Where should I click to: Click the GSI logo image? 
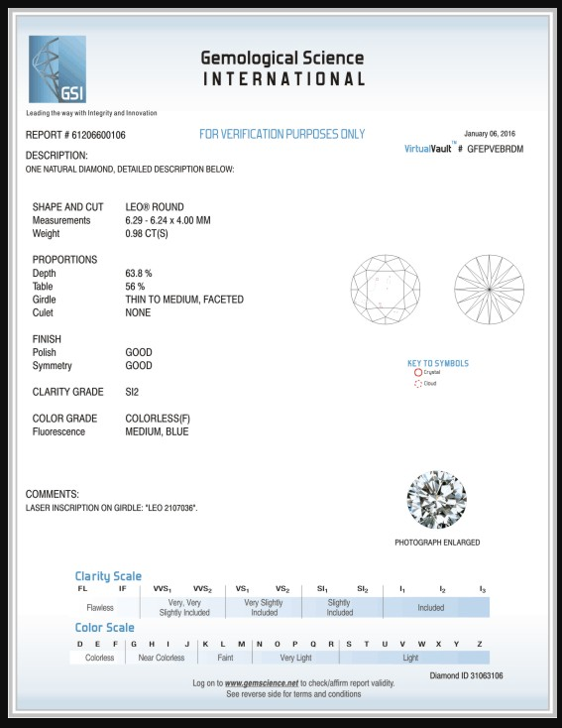point(57,69)
